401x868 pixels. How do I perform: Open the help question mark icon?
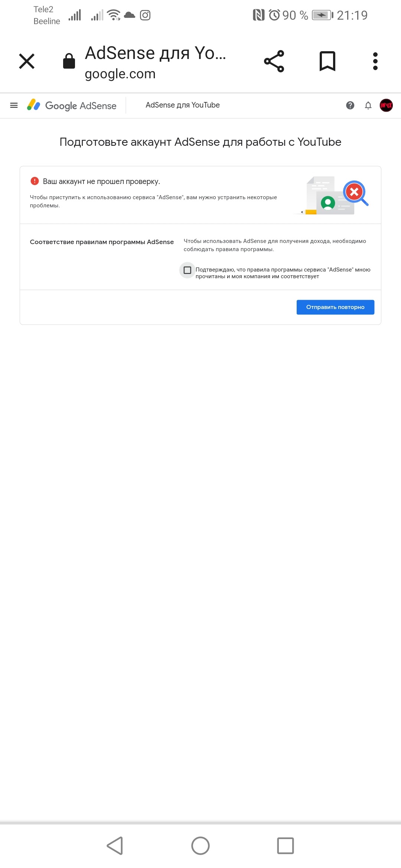[x=350, y=105]
